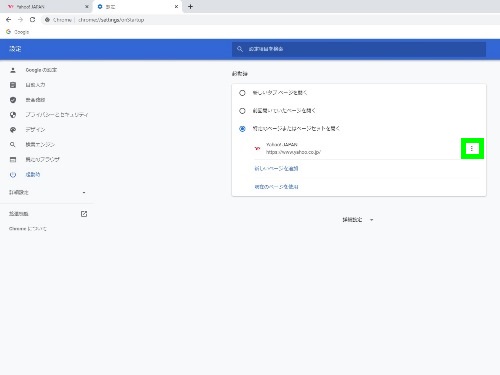This screenshot has height=375, width=500.
Task: Select 'continue where you left off' radio option
Action: (242, 111)
